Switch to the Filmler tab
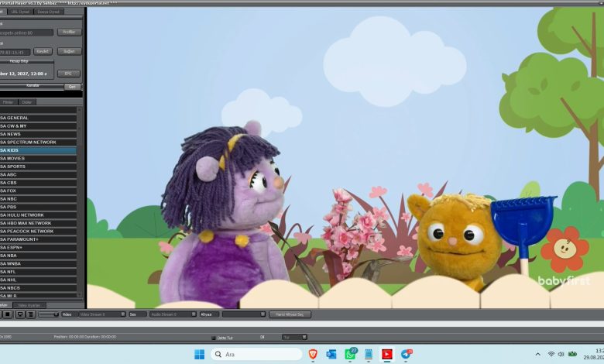Screen dimensions: 604x364 (x=8, y=102)
